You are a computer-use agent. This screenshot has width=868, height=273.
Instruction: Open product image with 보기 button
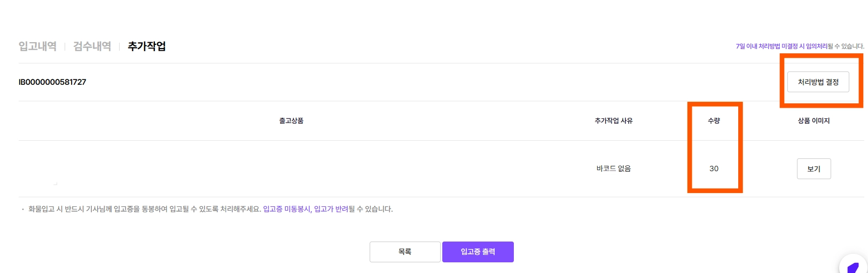click(x=814, y=168)
